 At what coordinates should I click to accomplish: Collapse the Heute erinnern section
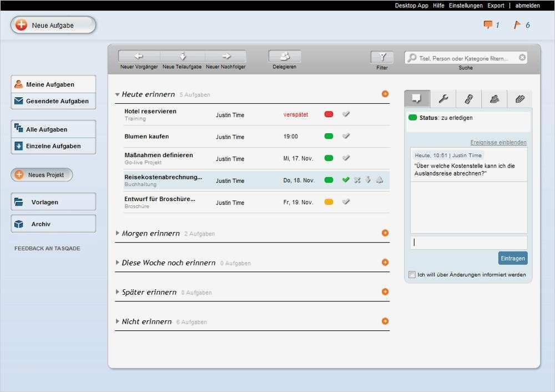117,94
